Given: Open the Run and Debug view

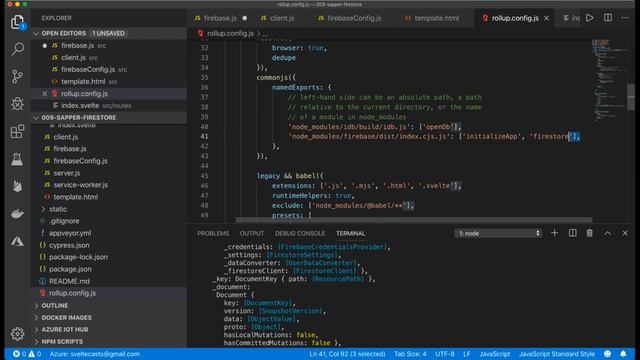Looking at the screenshot, I should [x=17, y=104].
